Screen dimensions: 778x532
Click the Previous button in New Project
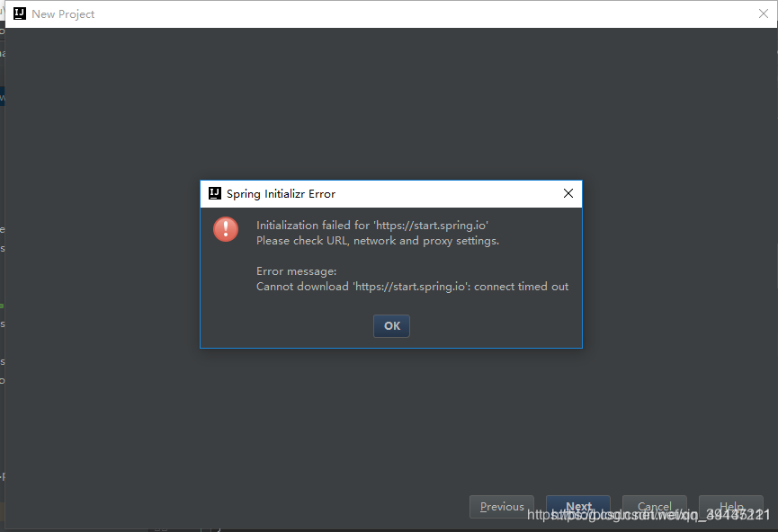click(502, 507)
